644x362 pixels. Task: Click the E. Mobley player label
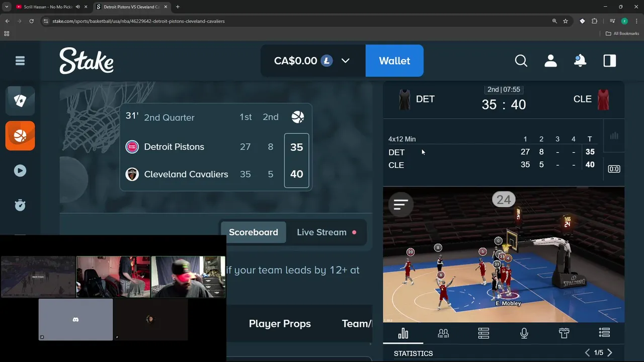click(508, 304)
